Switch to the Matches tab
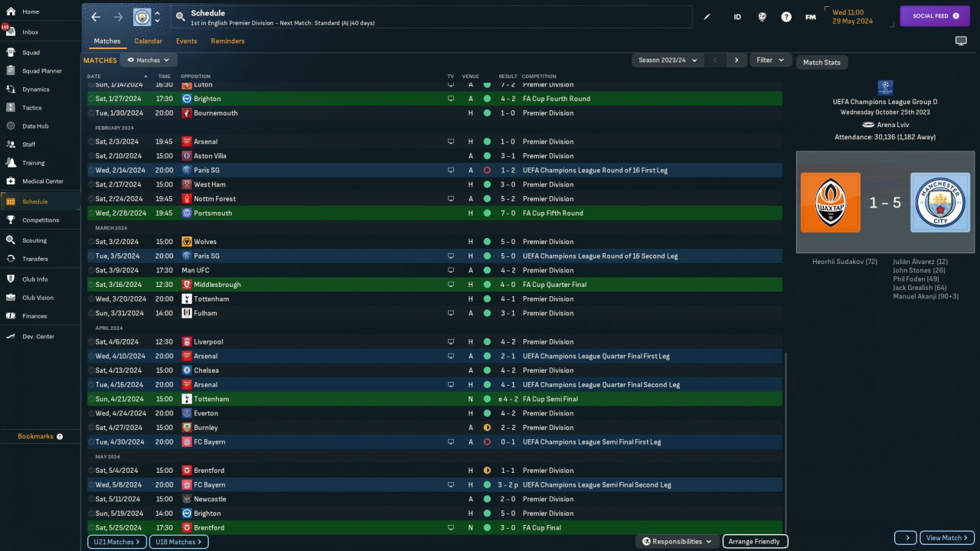 tap(107, 41)
